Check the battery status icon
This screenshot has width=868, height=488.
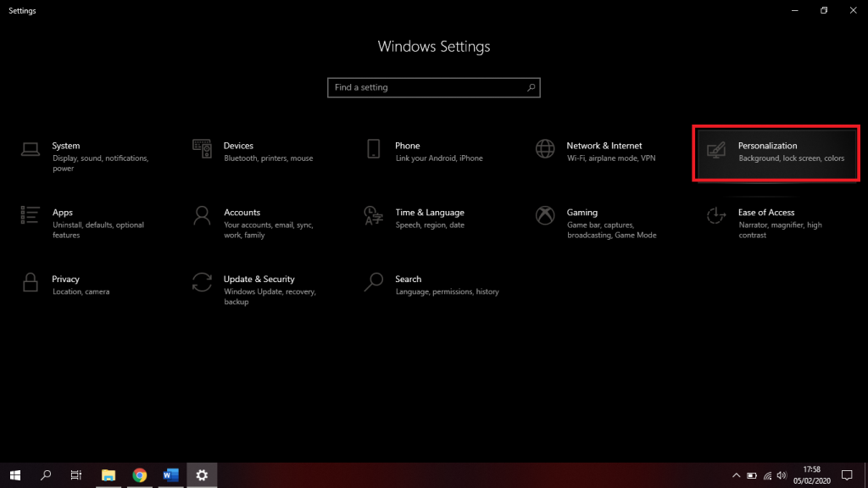(x=752, y=475)
